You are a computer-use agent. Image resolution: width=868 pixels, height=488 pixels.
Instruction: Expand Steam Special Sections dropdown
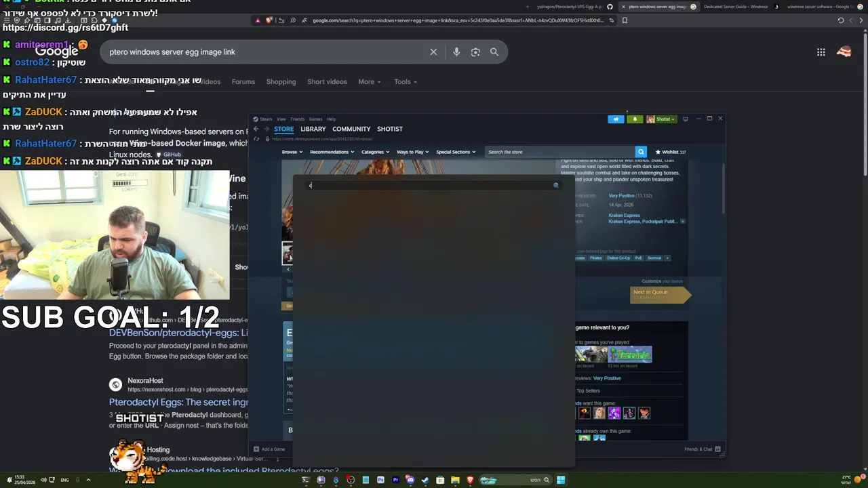(456, 152)
